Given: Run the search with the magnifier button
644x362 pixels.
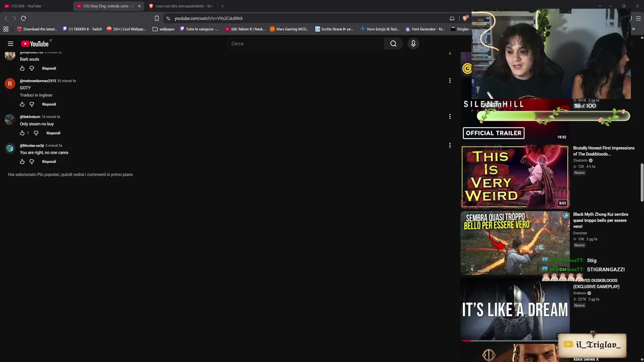Looking at the screenshot, I should click(393, 44).
